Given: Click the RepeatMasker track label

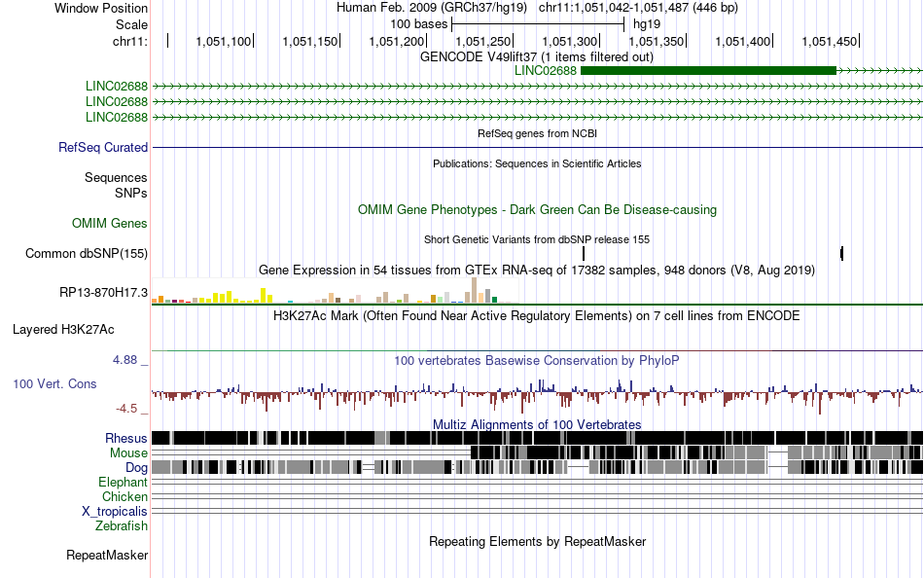Looking at the screenshot, I should tap(107, 555).
